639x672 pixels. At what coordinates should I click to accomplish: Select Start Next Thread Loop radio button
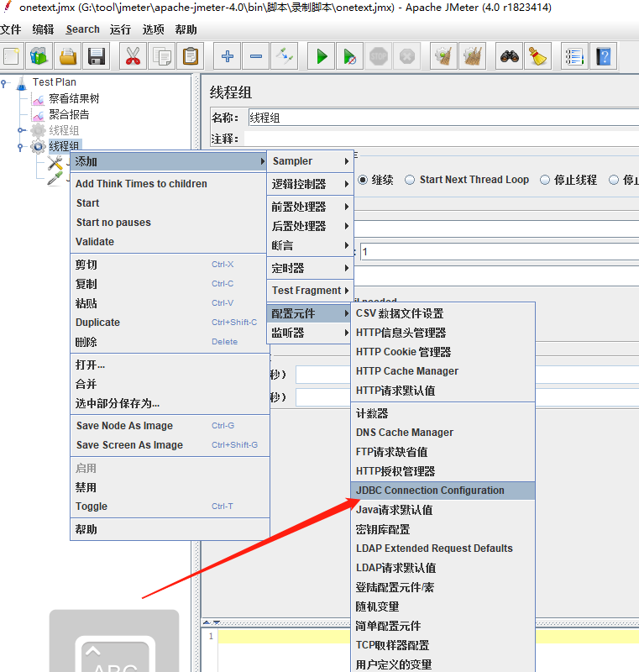click(410, 180)
